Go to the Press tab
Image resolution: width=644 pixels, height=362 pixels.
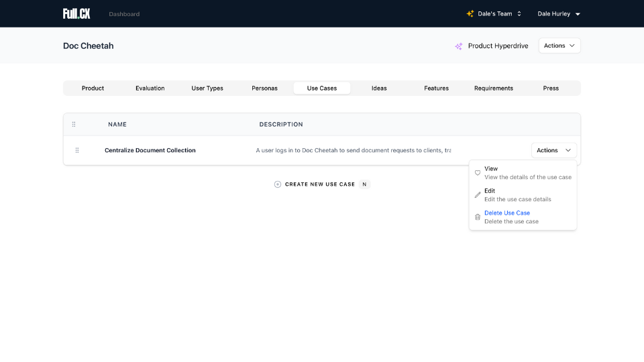[x=551, y=88]
